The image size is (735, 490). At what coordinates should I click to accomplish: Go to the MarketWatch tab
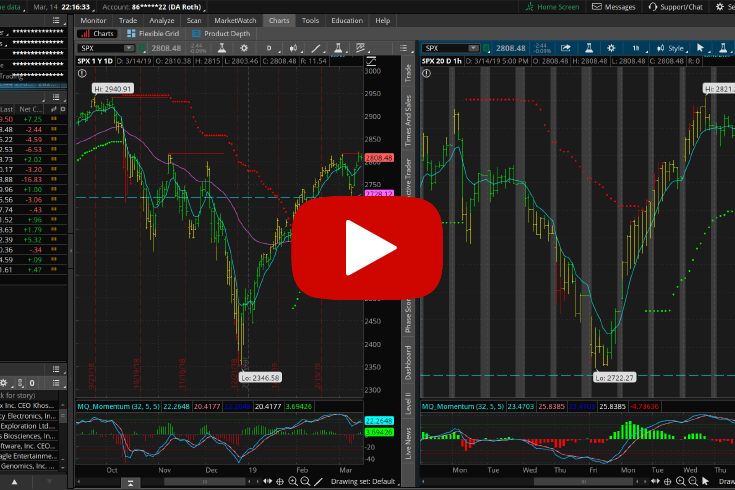pos(235,21)
